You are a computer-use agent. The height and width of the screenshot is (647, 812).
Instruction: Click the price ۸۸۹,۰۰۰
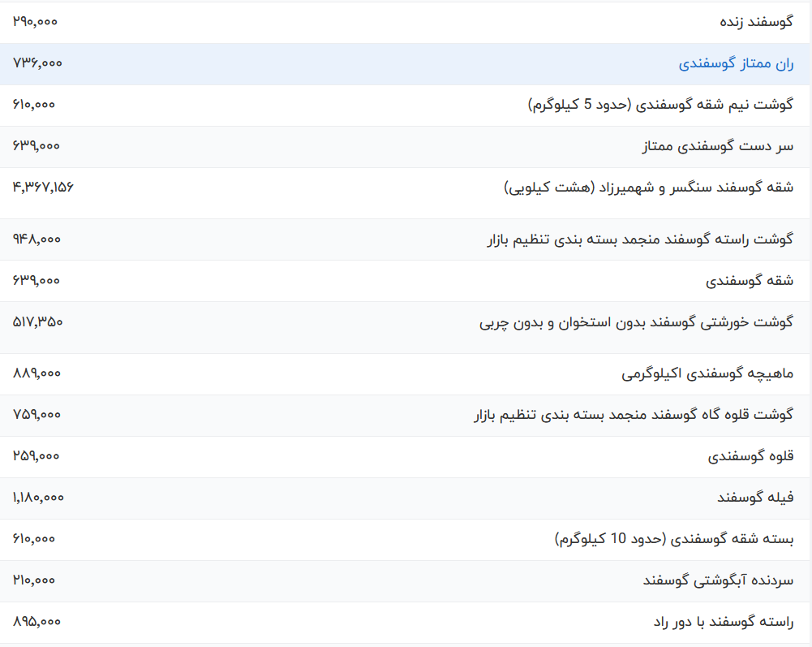click(x=37, y=373)
